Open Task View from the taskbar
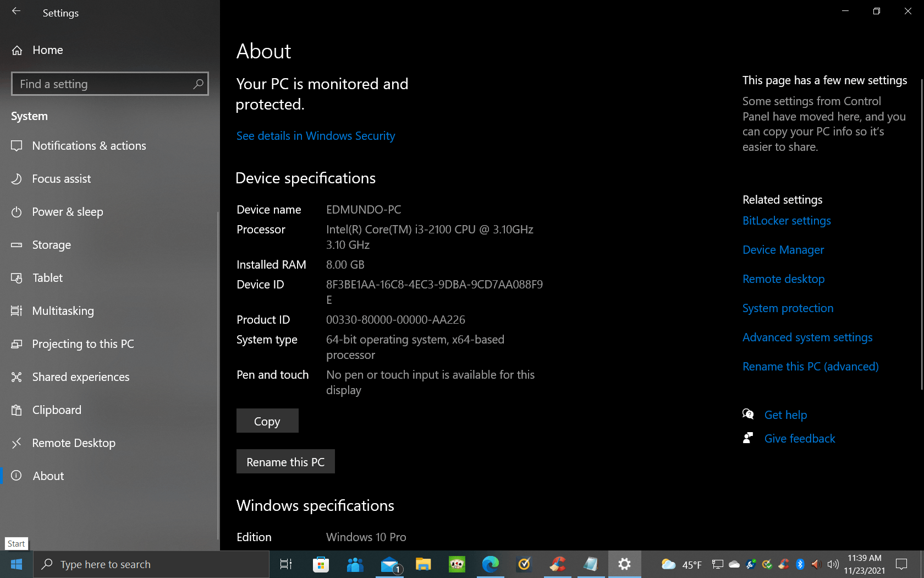924x578 pixels. tap(286, 564)
